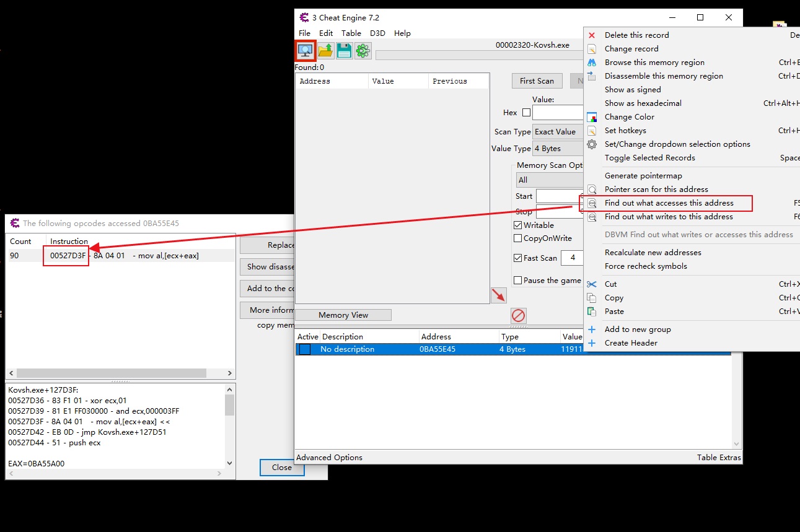The width and height of the screenshot is (800, 532).
Task: Click the red arrow add-address icon
Action: click(498, 295)
